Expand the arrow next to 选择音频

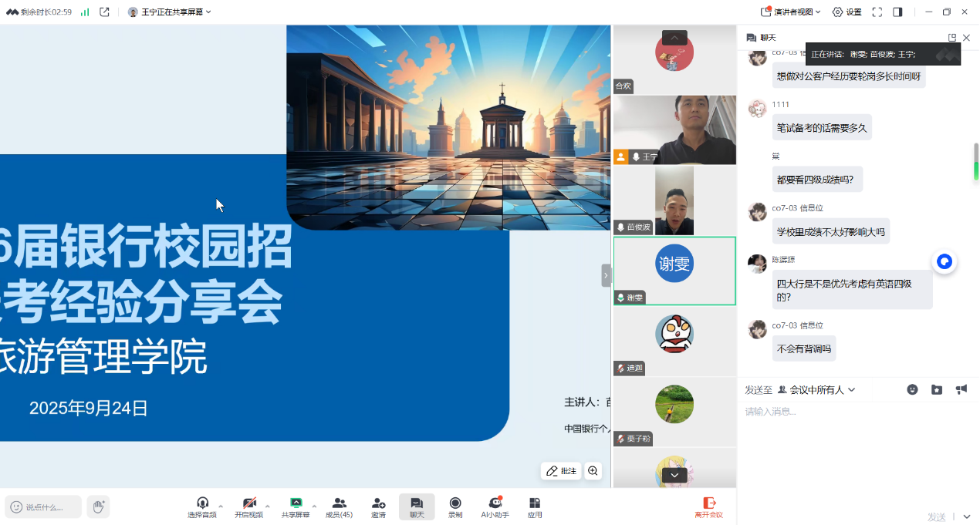221,506
